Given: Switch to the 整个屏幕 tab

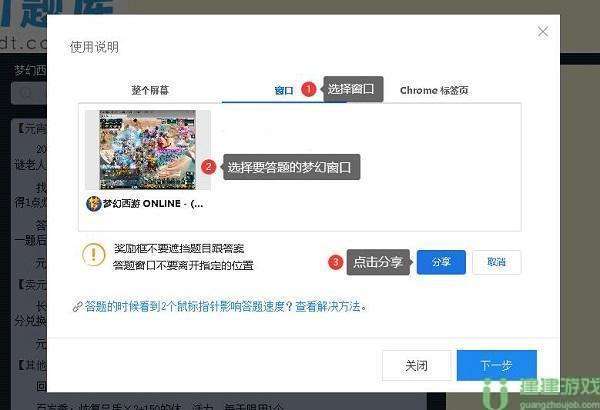Looking at the screenshot, I should [x=150, y=90].
